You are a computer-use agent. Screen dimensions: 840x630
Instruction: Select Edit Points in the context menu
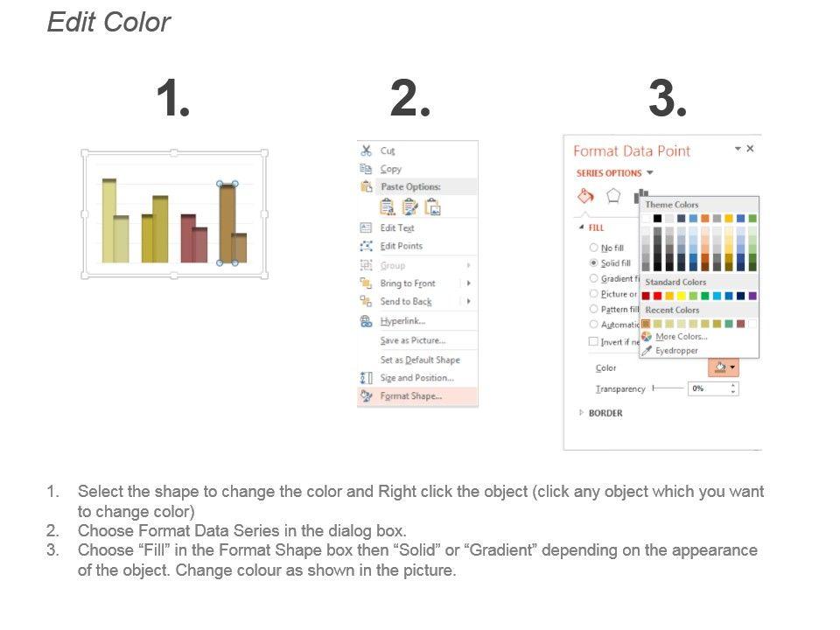click(x=402, y=246)
